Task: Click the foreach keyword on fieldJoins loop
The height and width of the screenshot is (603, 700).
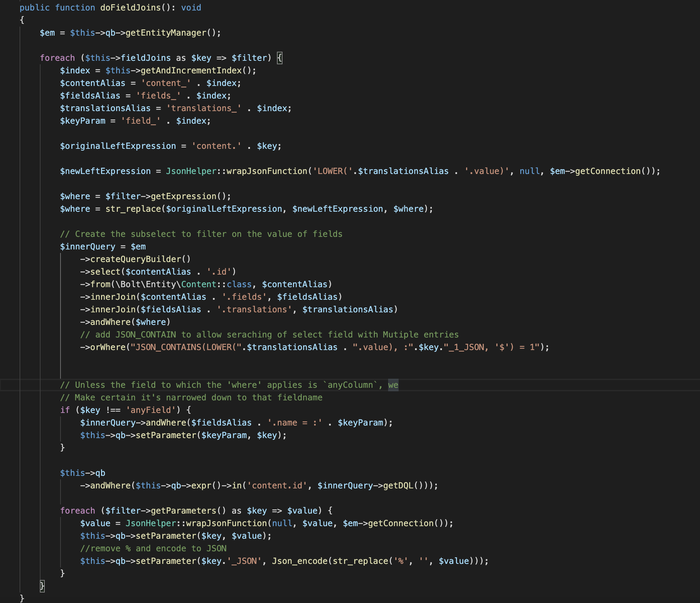Action: point(57,58)
